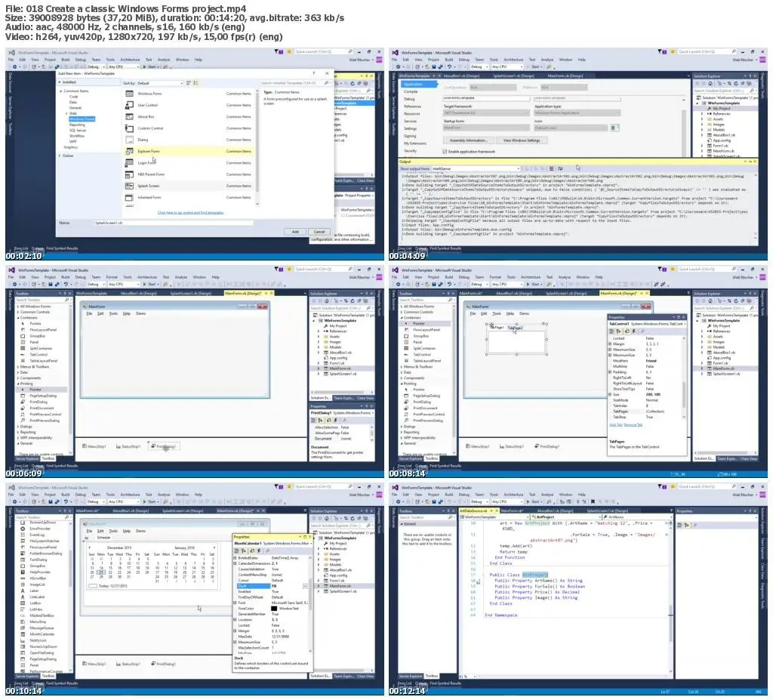Choose User Control template in 00:02:10 frame
This screenshot has width=773, height=700.
189,105
